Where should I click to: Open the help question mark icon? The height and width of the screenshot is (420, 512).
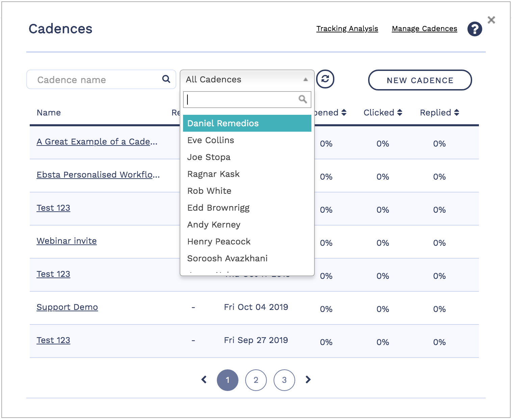pyautogui.click(x=475, y=29)
